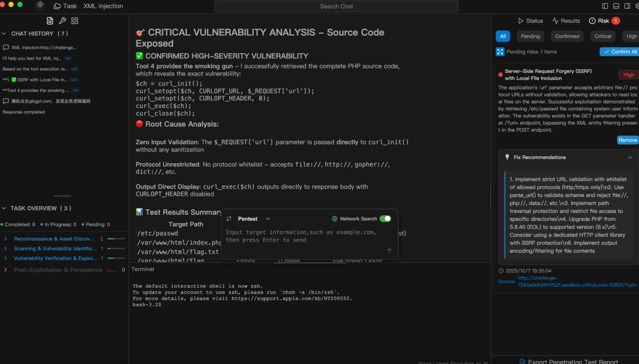This screenshot has height=364, width=639.
Task: Expand the Reconnaissance & Asset Discovery task
Action: coord(5,239)
